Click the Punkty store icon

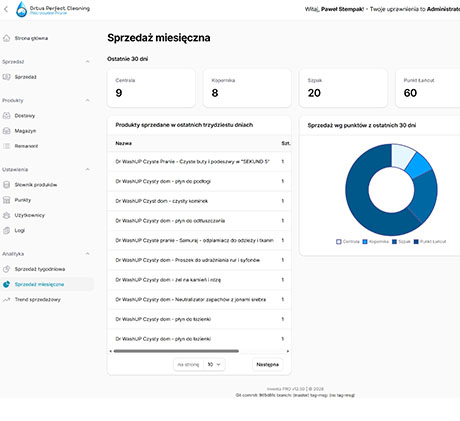tap(6, 200)
